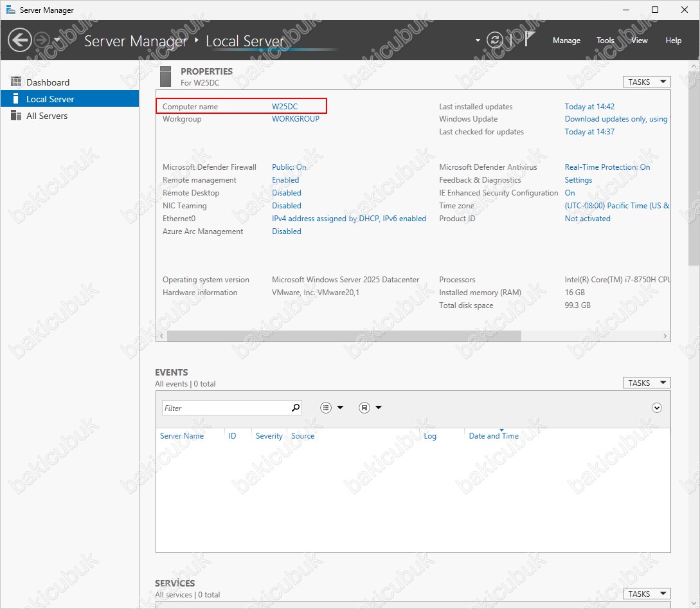
Task: Open the Notifications flag icon
Action: 530,39
